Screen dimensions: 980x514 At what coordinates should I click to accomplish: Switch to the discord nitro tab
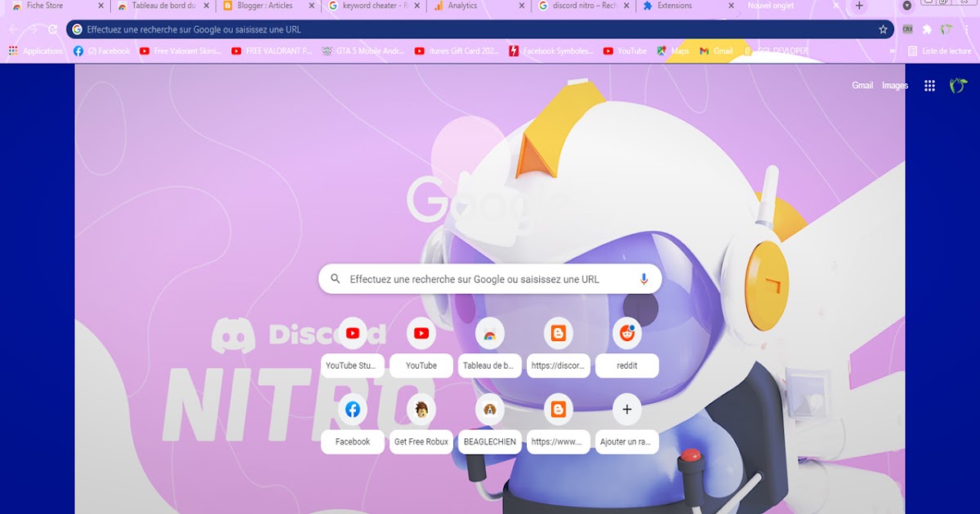[x=580, y=6]
